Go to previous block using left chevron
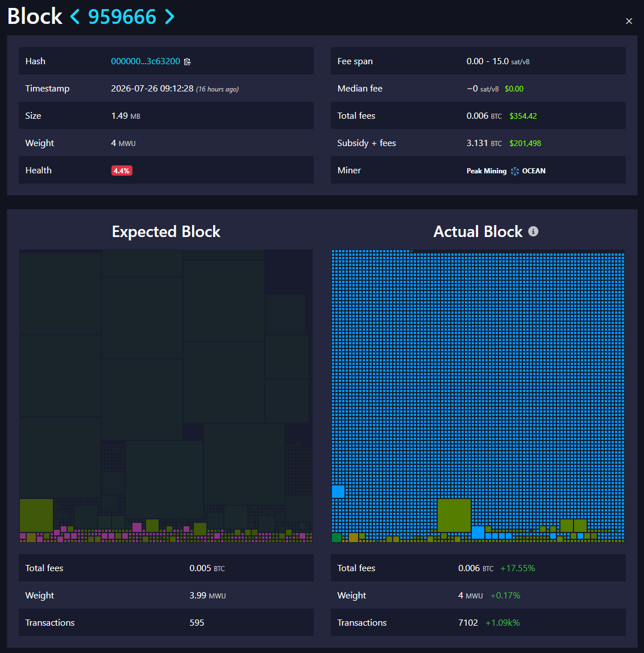The height and width of the screenshot is (653, 644). click(x=75, y=16)
